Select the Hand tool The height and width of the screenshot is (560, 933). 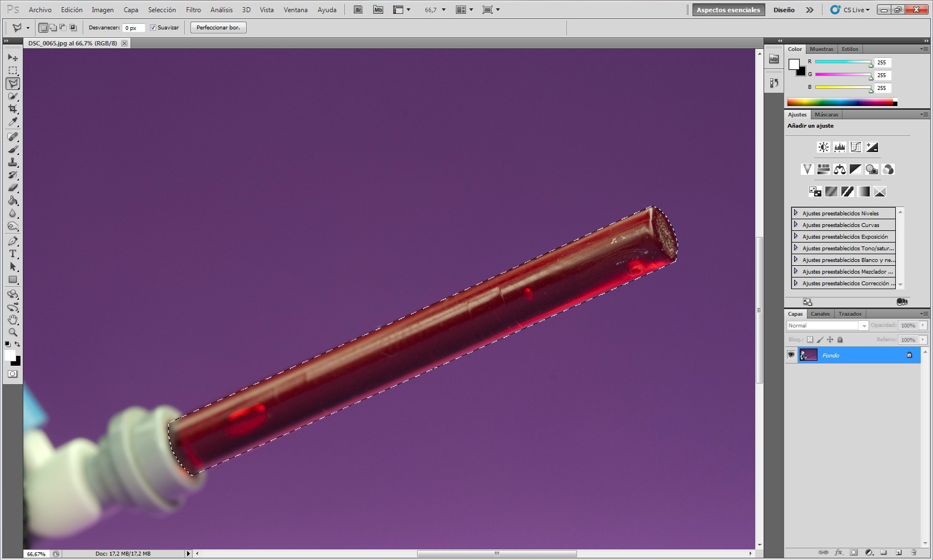pos(13,320)
